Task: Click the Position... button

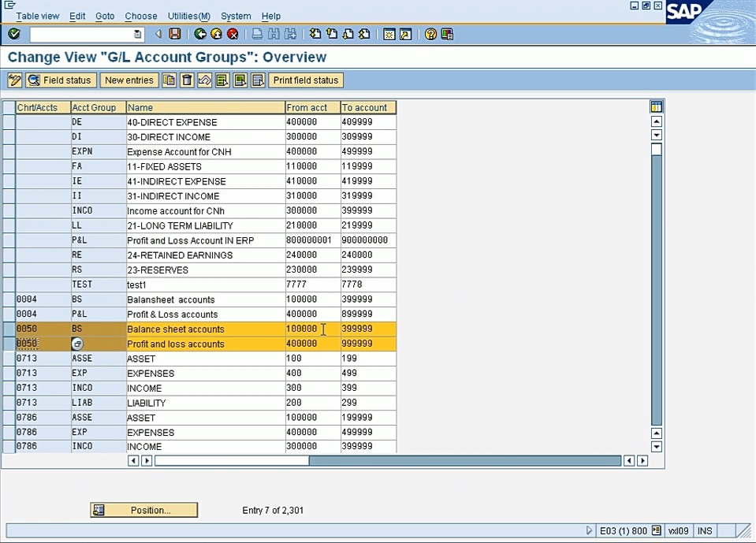Action: [143, 510]
